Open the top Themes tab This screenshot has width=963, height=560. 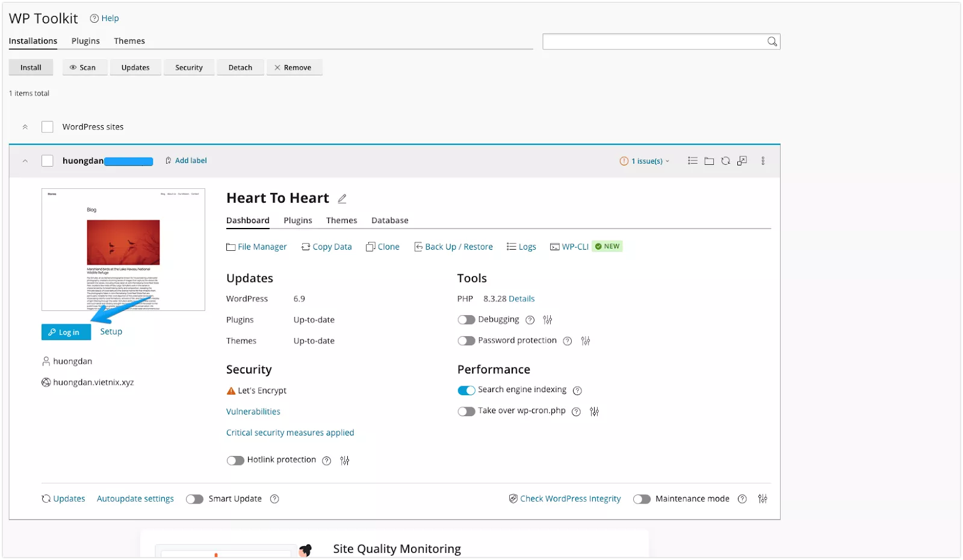pos(129,41)
